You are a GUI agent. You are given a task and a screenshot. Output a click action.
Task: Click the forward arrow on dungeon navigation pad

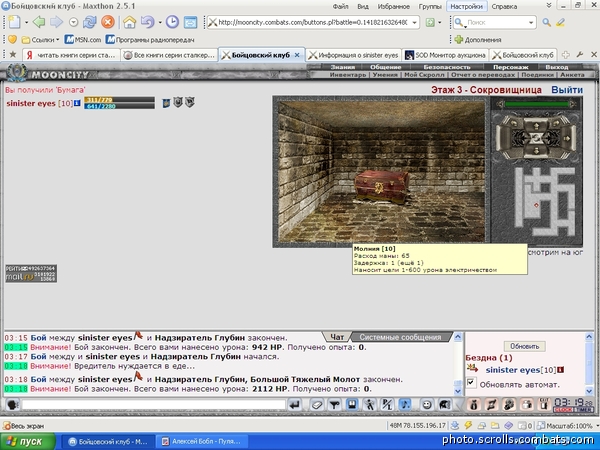click(536, 125)
